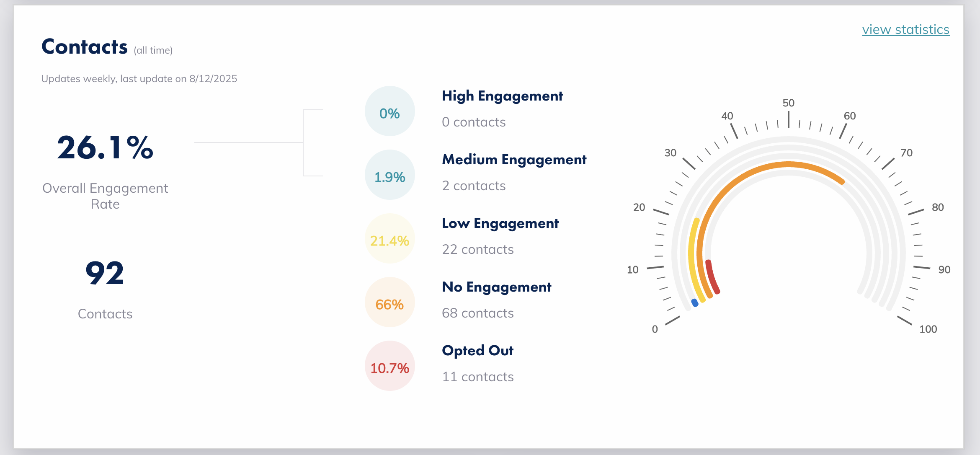This screenshot has height=455, width=980.
Task: Click the 66% No Engagement circle
Action: coord(389,302)
